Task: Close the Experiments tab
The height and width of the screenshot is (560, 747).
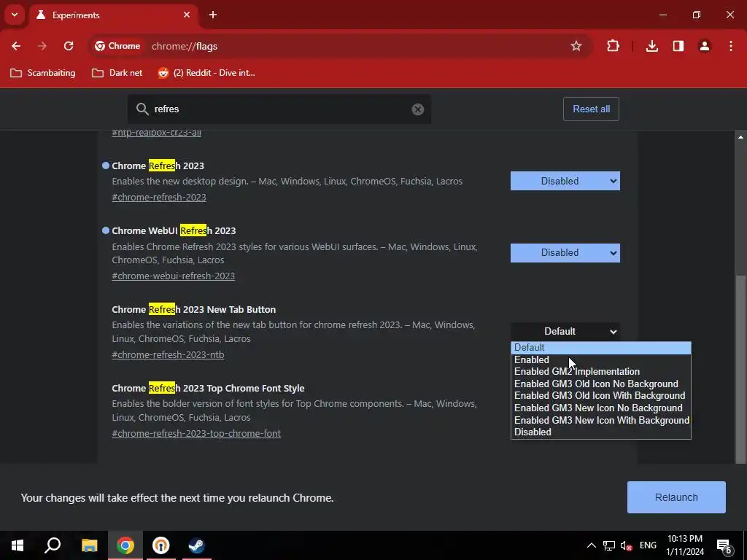Action: pos(187,15)
